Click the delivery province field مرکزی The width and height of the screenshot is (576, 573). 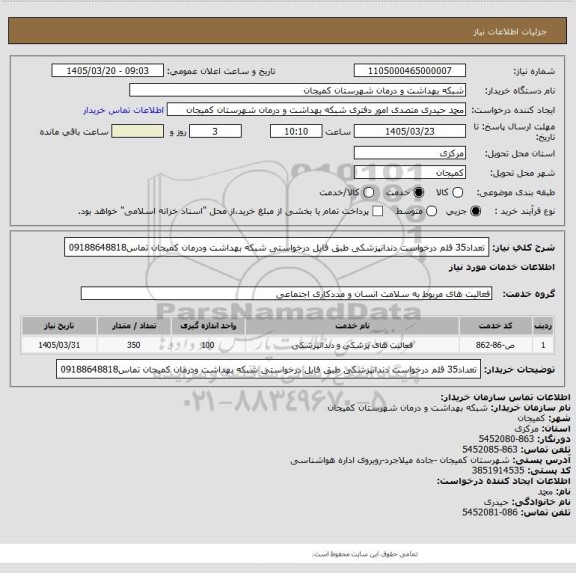pos(410,153)
